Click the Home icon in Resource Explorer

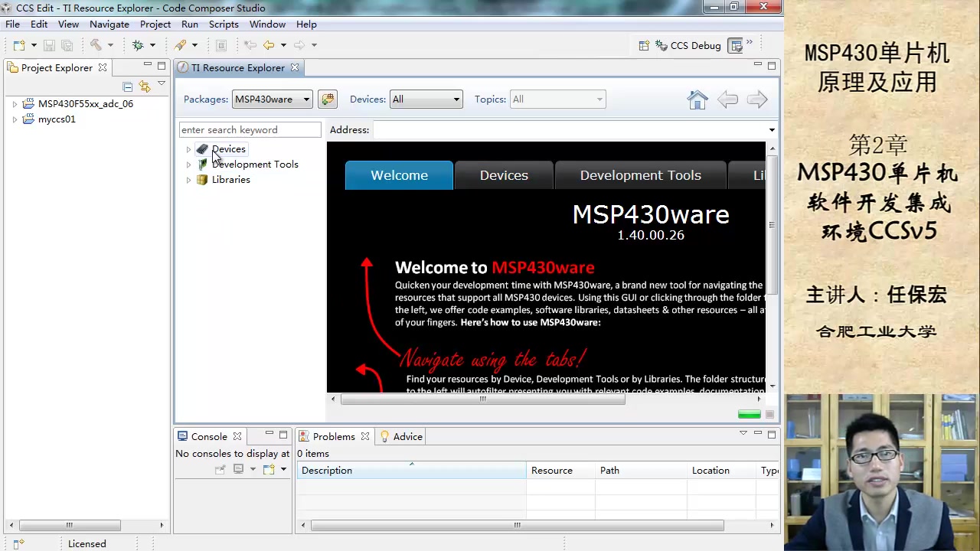[697, 99]
